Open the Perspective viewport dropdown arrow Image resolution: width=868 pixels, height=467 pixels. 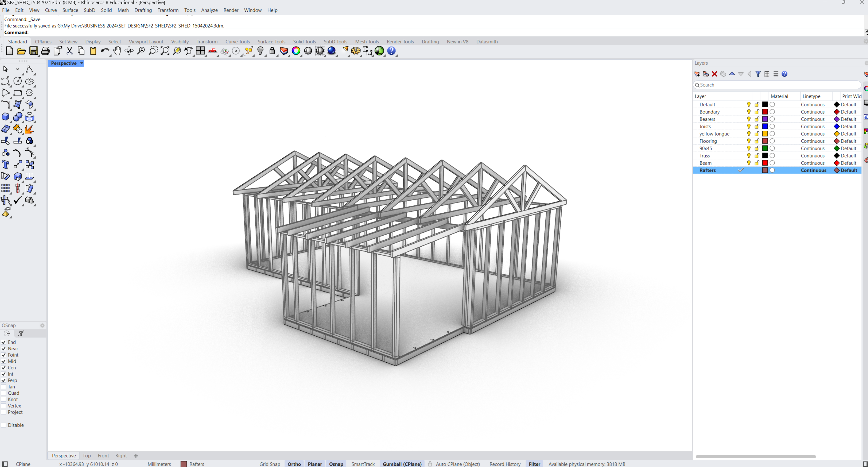tap(82, 63)
